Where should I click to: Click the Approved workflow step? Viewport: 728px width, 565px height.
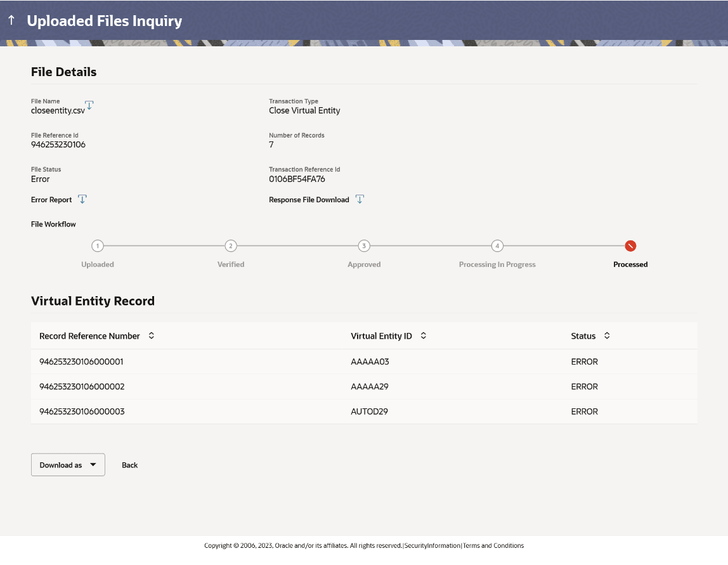pos(364,246)
